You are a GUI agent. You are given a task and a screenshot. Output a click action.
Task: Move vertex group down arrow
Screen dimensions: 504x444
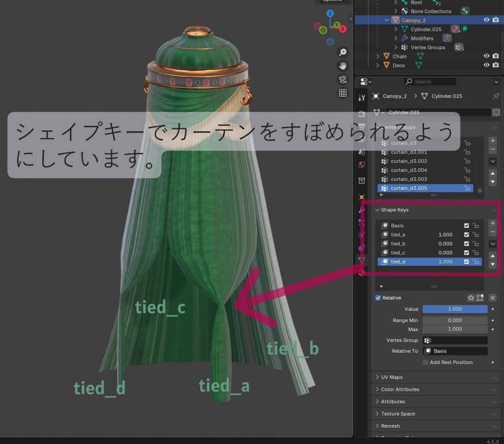click(x=493, y=182)
